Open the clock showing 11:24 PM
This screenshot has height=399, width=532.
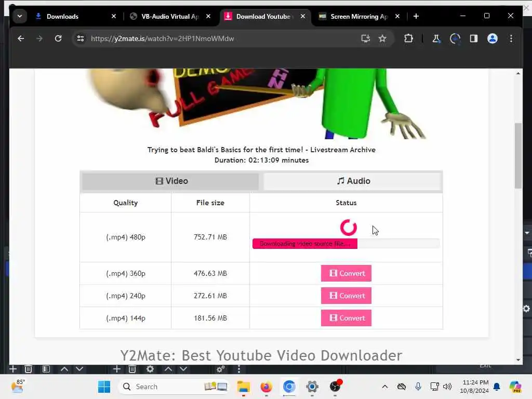[474, 387]
